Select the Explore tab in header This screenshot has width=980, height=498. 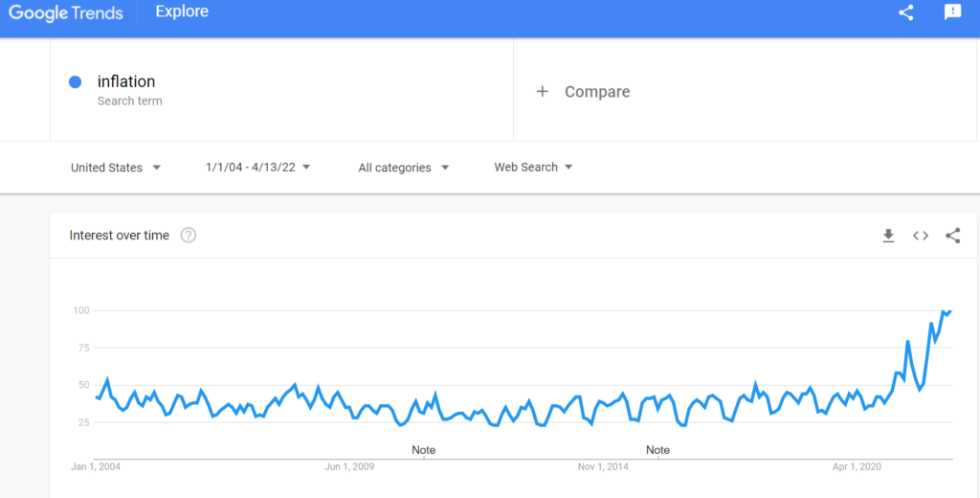click(182, 11)
